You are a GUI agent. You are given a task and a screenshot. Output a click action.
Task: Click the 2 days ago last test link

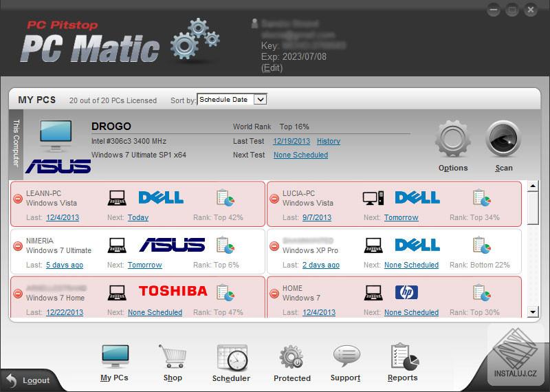click(321, 265)
